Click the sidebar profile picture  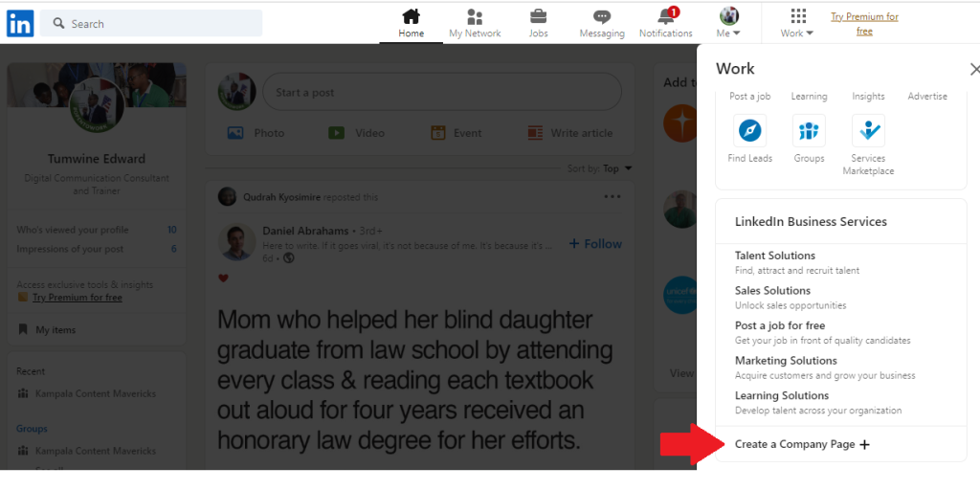pyautogui.click(x=97, y=106)
